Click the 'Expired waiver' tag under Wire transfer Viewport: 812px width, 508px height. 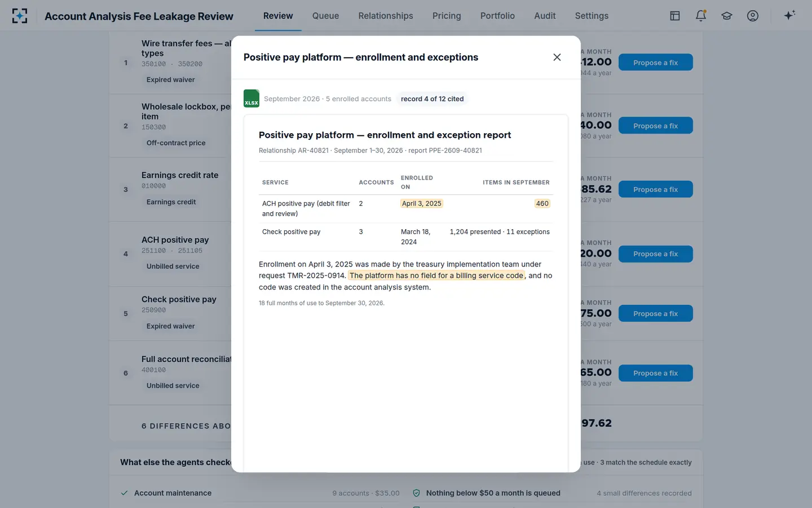pos(170,80)
